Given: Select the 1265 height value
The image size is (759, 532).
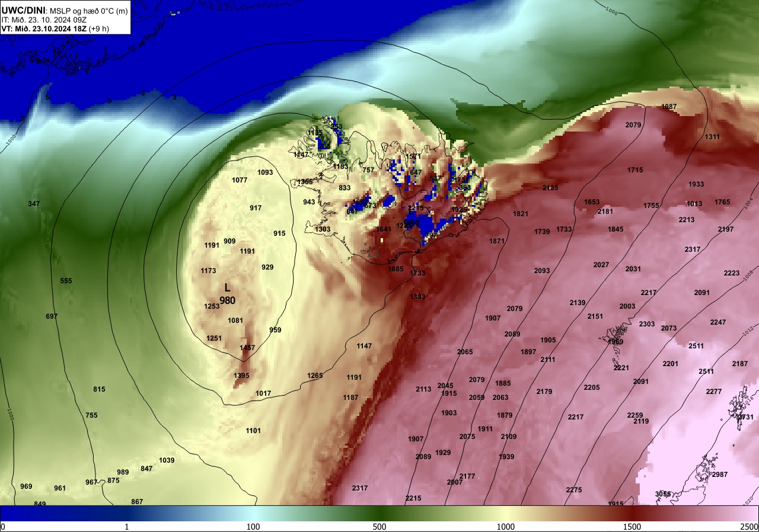Looking at the screenshot, I should (x=315, y=376).
